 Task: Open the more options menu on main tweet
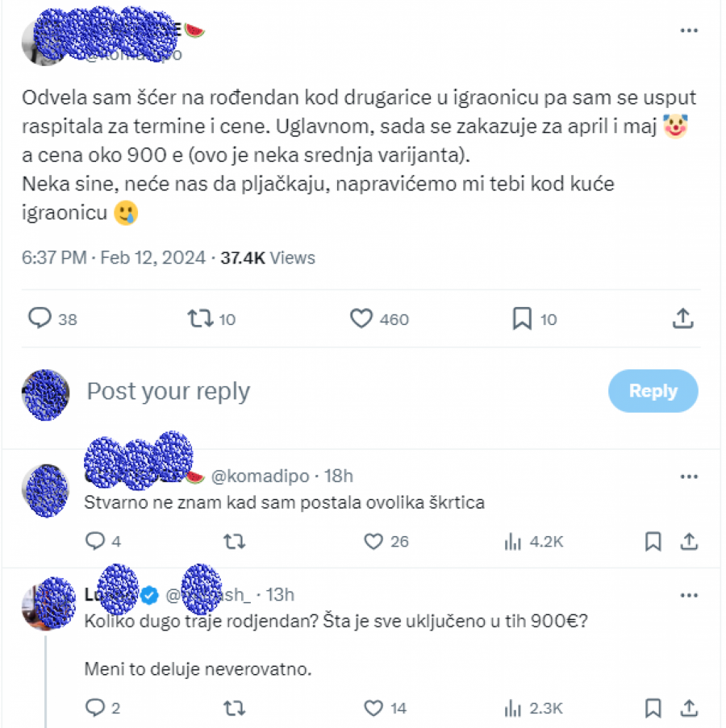(690, 31)
